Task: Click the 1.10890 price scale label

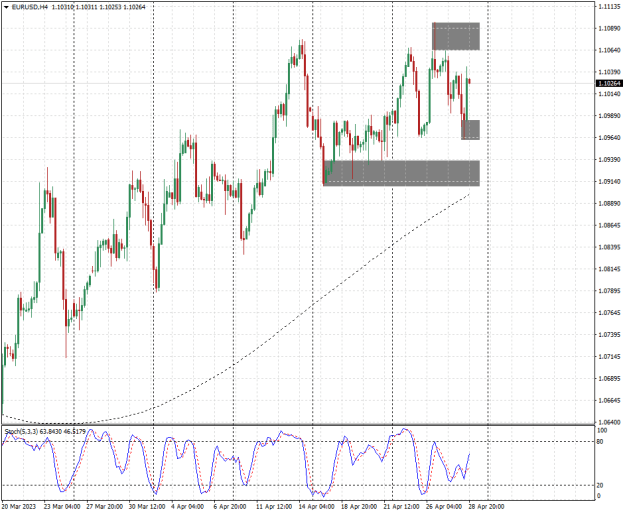Action: (609, 28)
